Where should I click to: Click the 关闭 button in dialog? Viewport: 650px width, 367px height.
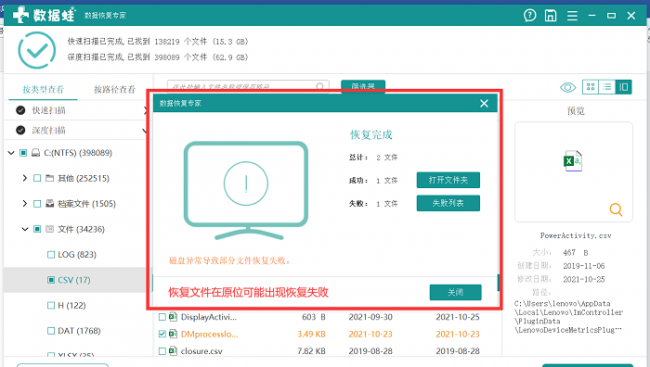click(456, 292)
